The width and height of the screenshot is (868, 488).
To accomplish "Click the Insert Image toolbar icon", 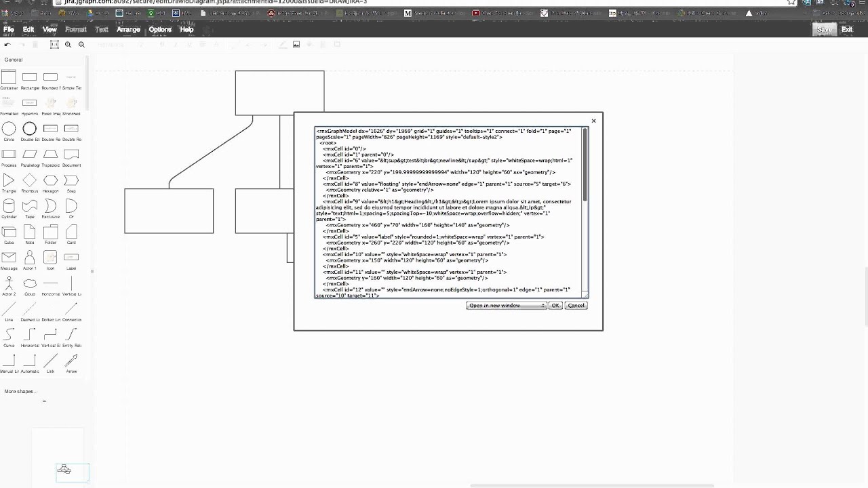I will [x=296, y=45].
